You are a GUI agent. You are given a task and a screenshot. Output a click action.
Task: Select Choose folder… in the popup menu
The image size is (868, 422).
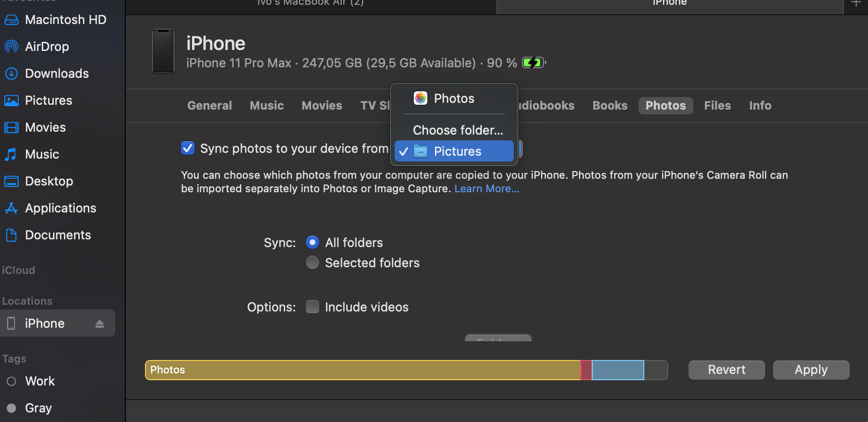click(458, 130)
